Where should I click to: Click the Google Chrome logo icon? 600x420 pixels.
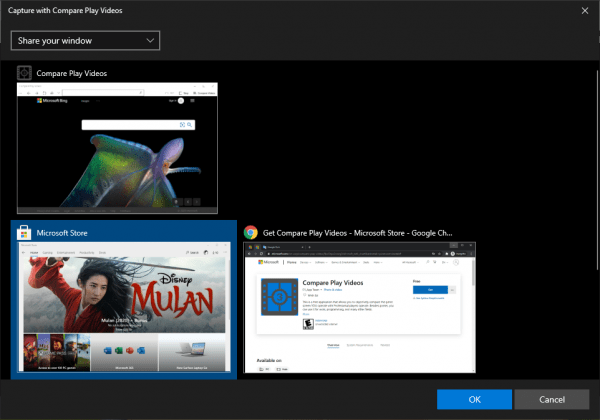pos(251,232)
